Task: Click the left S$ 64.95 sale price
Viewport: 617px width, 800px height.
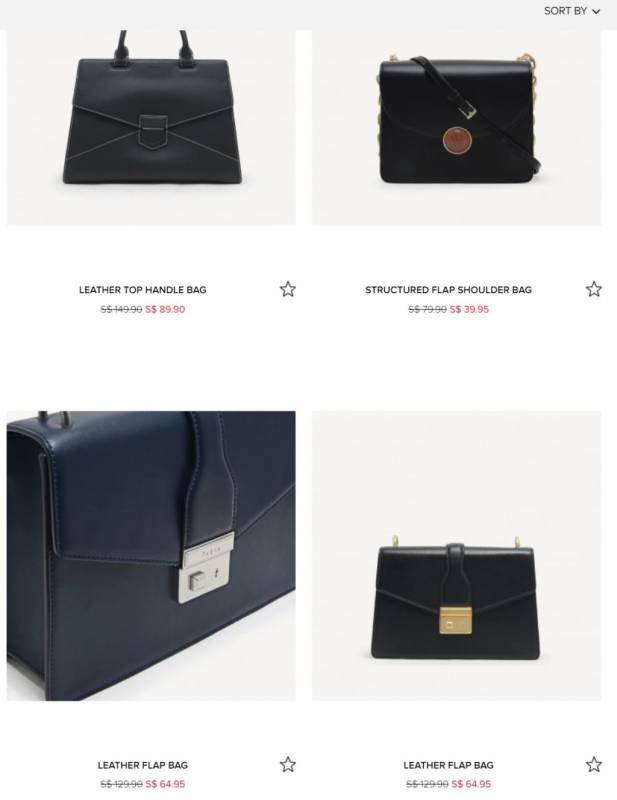Action: pyautogui.click(x=165, y=784)
